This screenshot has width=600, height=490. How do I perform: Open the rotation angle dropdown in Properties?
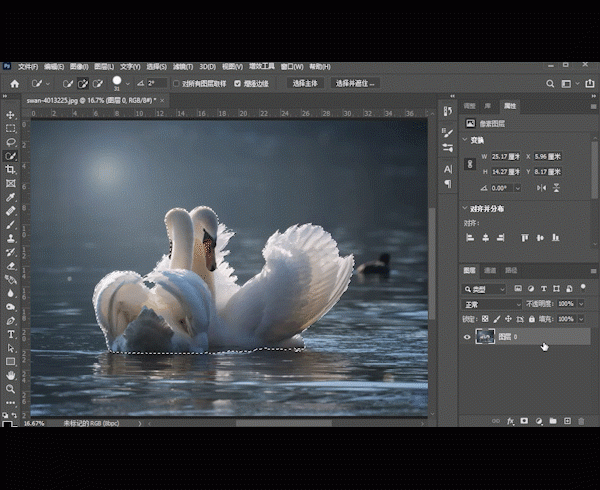pyautogui.click(x=518, y=188)
